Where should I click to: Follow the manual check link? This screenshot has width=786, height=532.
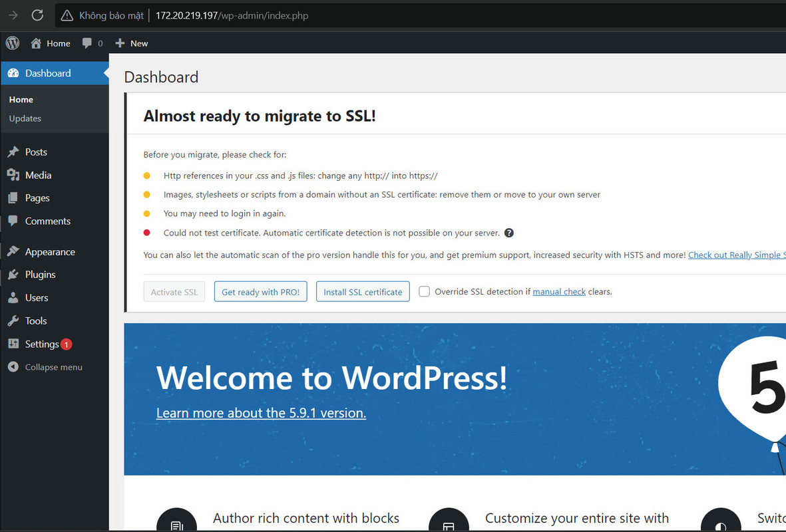click(x=559, y=291)
